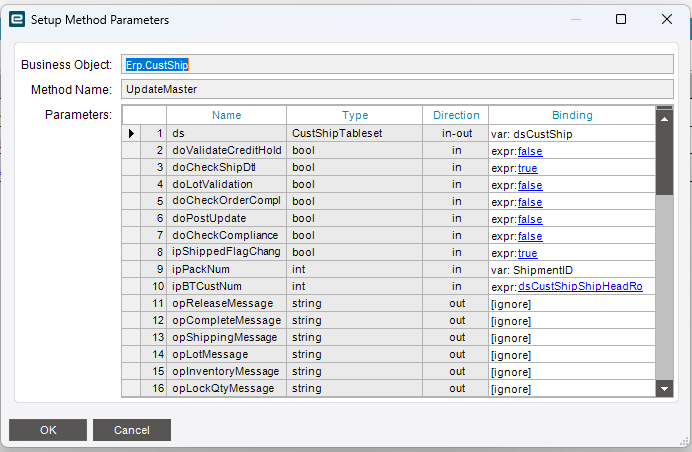Screen dimensions: 692x452
Task: Select the doValidateCreditHold name cell
Action: pyautogui.click(x=226, y=151)
